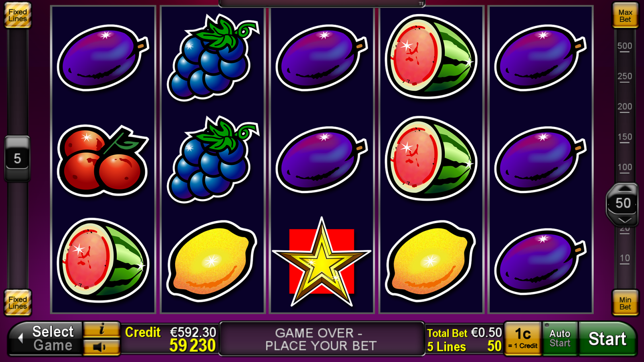Image resolution: width=644 pixels, height=362 pixels.
Task: Click the Max Bet button
Action: 625,16
